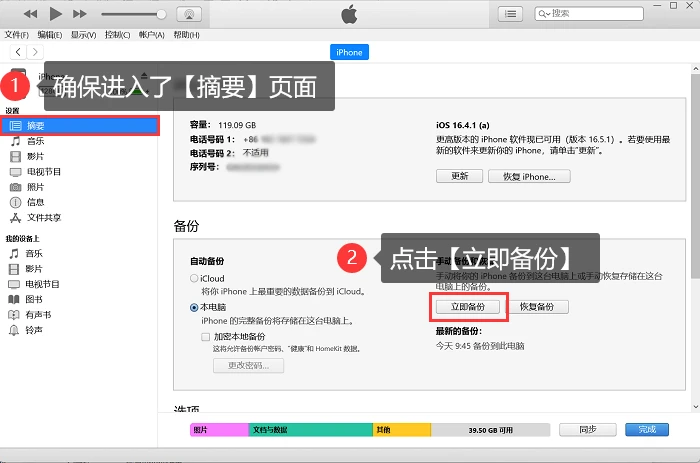The height and width of the screenshot is (463, 700).
Task: Click the 恢复 iPhone... button
Action: click(529, 176)
